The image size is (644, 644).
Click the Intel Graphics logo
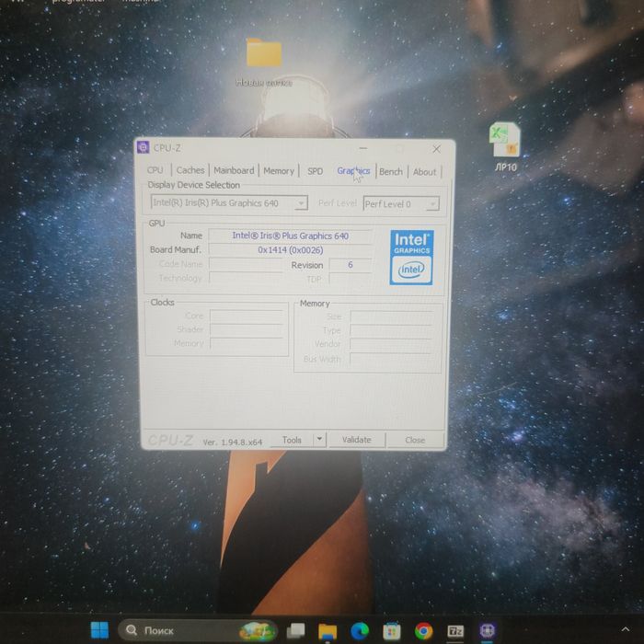point(411,257)
